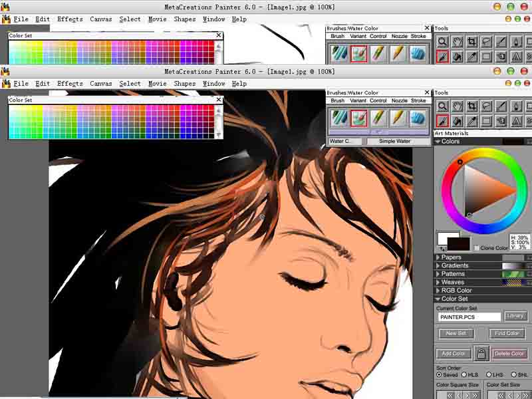Viewport: 532px width, 399px height.
Task: Click the Add Color button
Action: pyautogui.click(x=454, y=354)
